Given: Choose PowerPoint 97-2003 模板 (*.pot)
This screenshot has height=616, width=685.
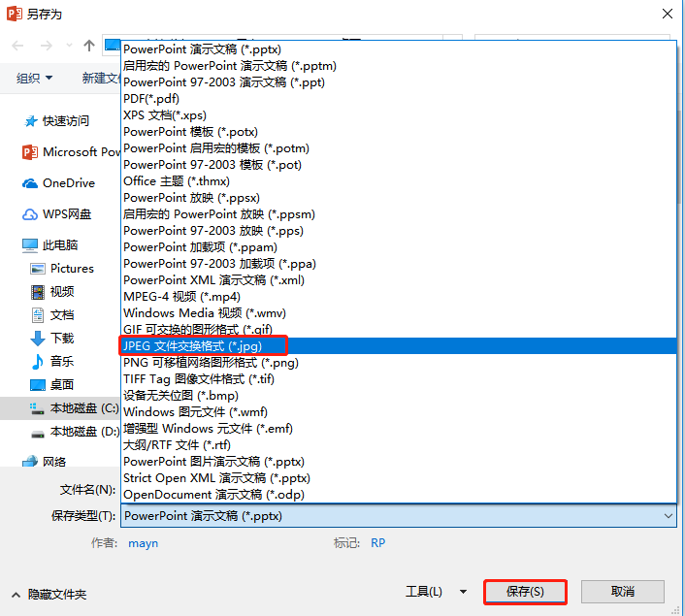Looking at the screenshot, I should coord(399,165).
